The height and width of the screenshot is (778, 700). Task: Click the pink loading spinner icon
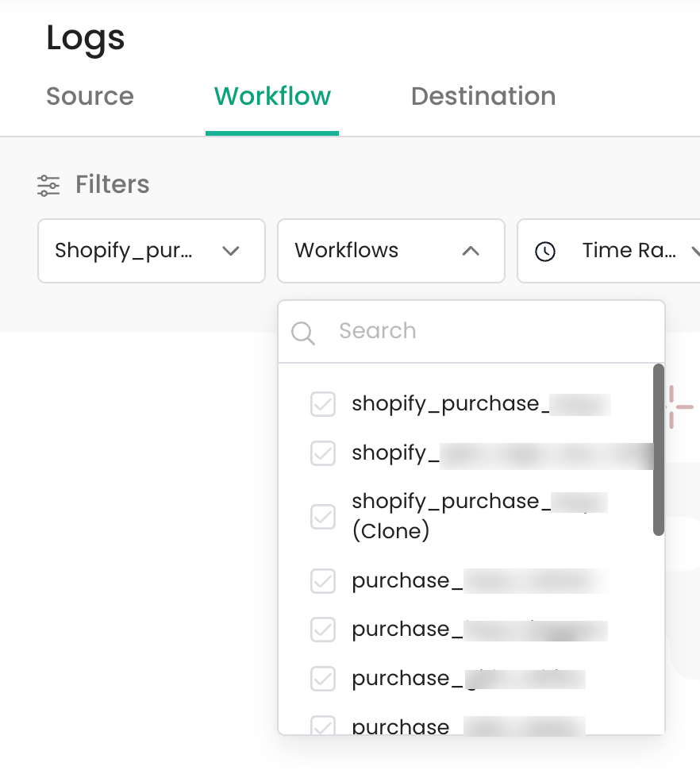coord(675,406)
